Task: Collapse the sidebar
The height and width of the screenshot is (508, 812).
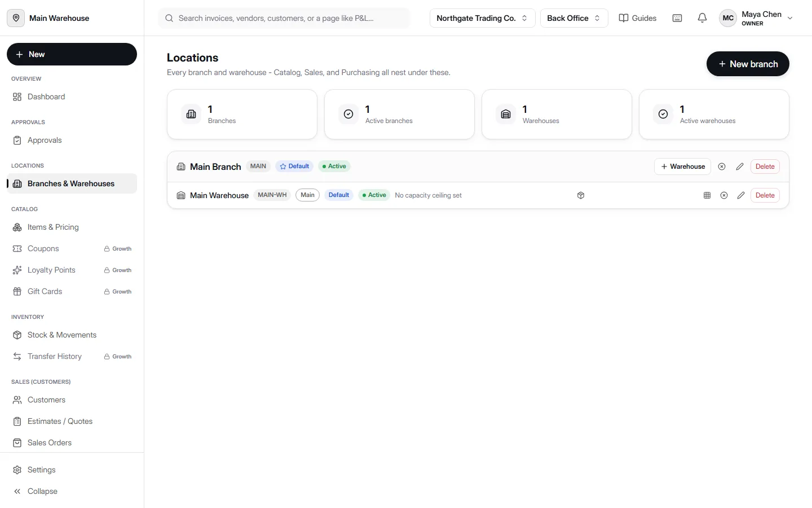Action: (72, 491)
